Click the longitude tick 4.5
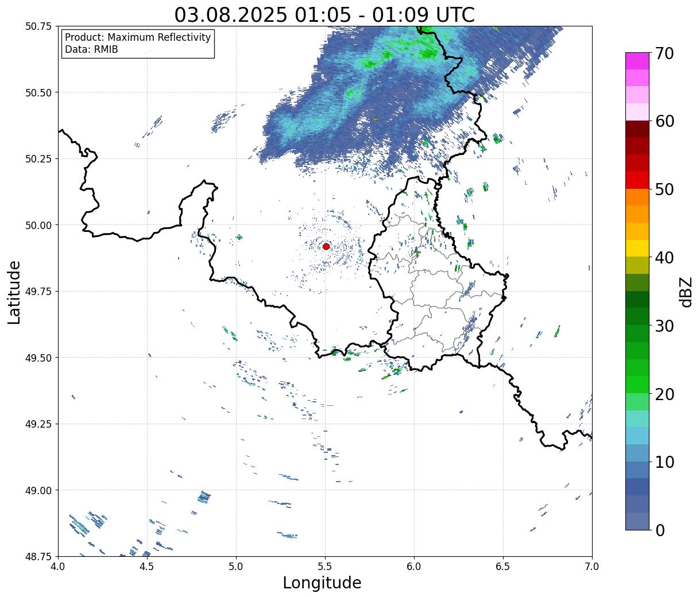 (147, 567)
